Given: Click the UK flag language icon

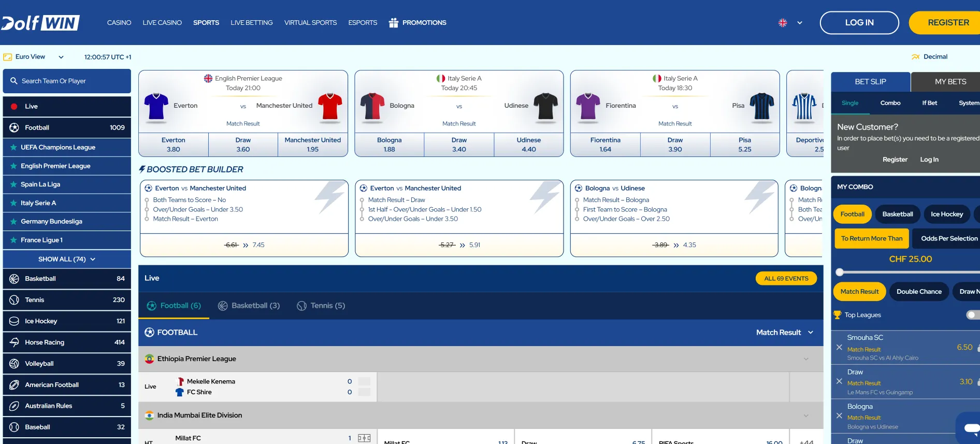Looking at the screenshot, I should 783,23.
